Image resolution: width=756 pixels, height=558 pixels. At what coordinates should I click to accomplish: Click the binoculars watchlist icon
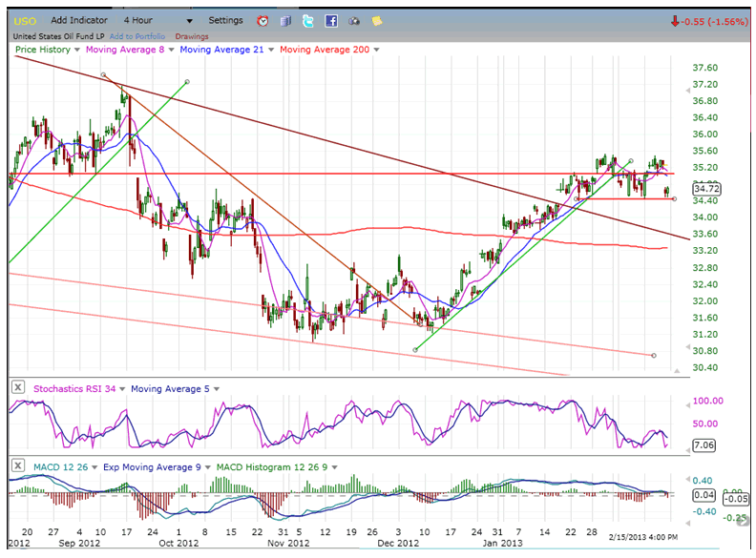pos(354,20)
